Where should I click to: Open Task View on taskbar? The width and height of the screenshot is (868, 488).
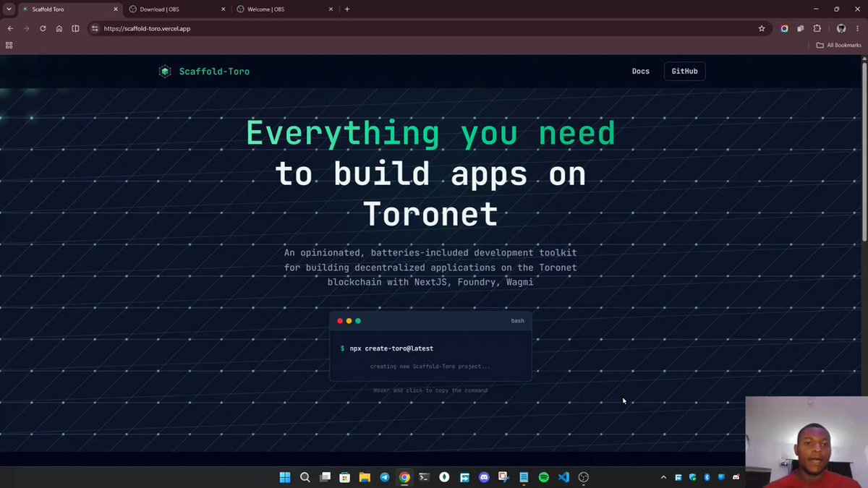tap(325, 477)
